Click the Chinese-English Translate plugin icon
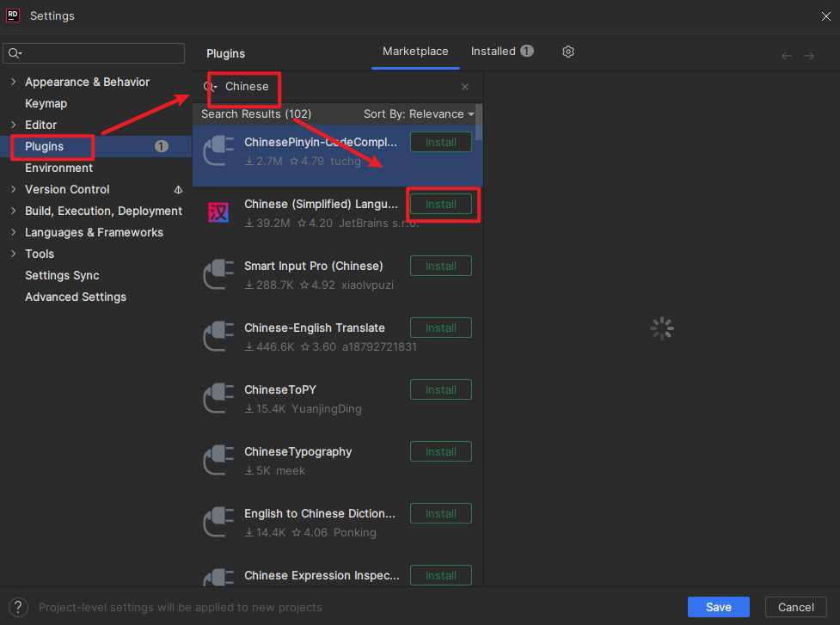Image resolution: width=840 pixels, height=625 pixels. pos(218,336)
